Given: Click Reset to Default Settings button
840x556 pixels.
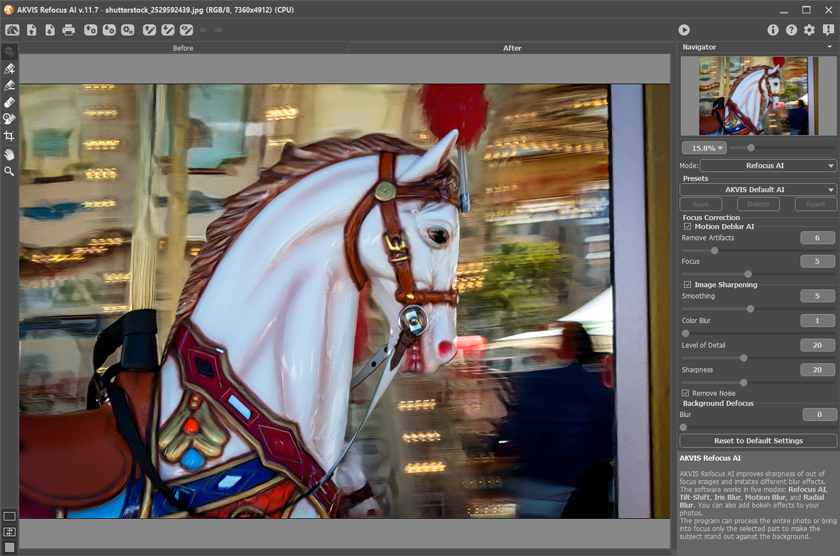Looking at the screenshot, I should click(x=758, y=441).
